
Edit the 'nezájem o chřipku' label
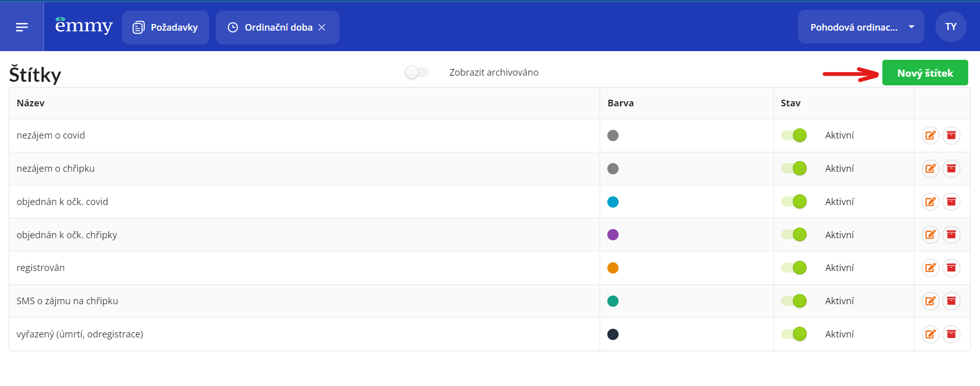(930, 169)
